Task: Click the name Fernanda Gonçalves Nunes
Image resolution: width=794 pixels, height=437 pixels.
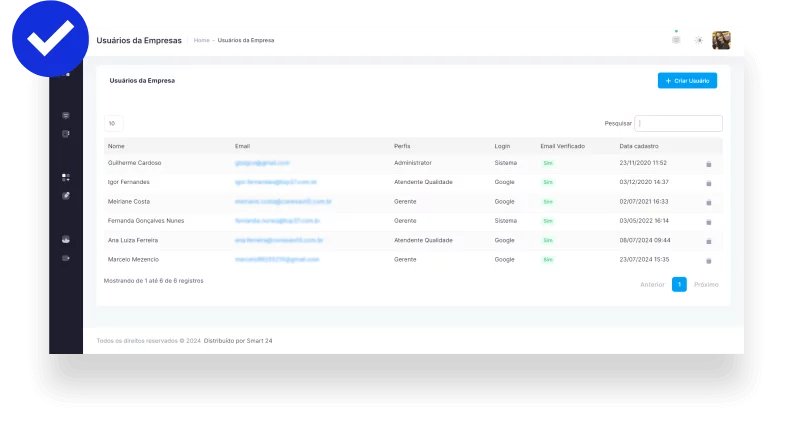Action: click(x=146, y=221)
